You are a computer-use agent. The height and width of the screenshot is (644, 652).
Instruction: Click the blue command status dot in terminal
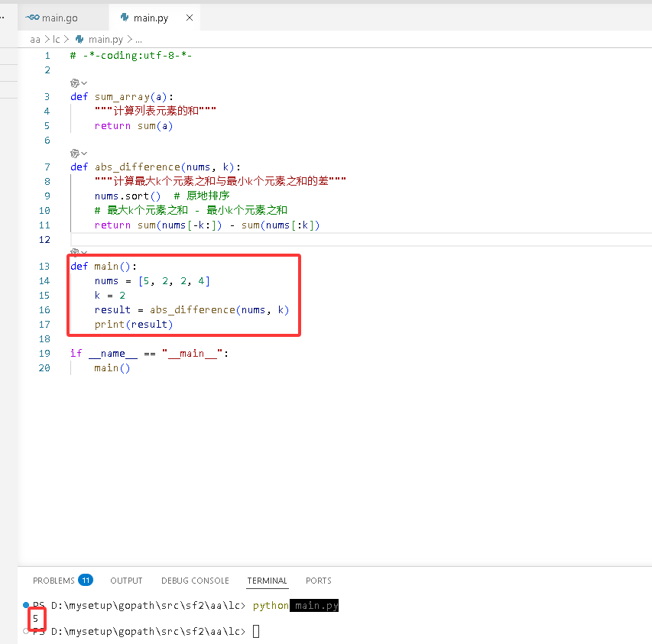point(26,605)
